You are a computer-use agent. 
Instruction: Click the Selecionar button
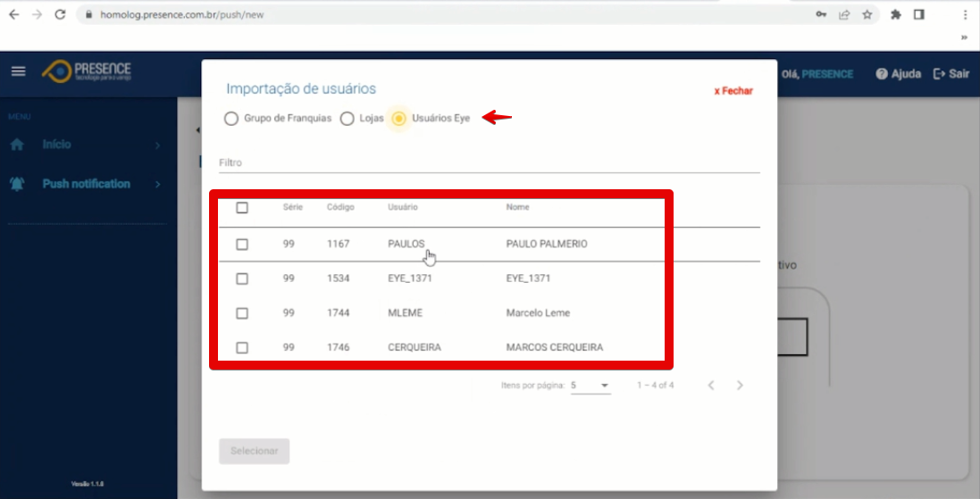pyautogui.click(x=255, y=451)
